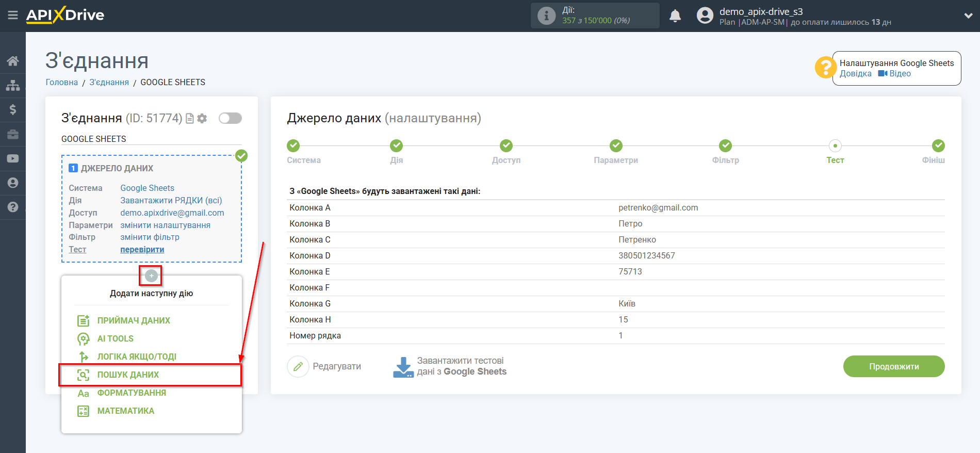Click the demo_apix-drive_s3 account name
The width and height of the screenshot is (980, 453).
tap(761, 11)
